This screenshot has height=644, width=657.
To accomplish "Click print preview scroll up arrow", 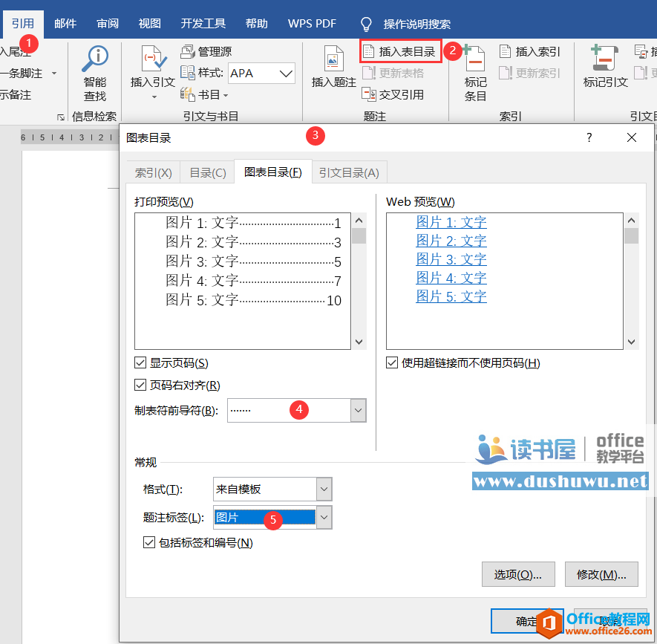I will point(359,220).
